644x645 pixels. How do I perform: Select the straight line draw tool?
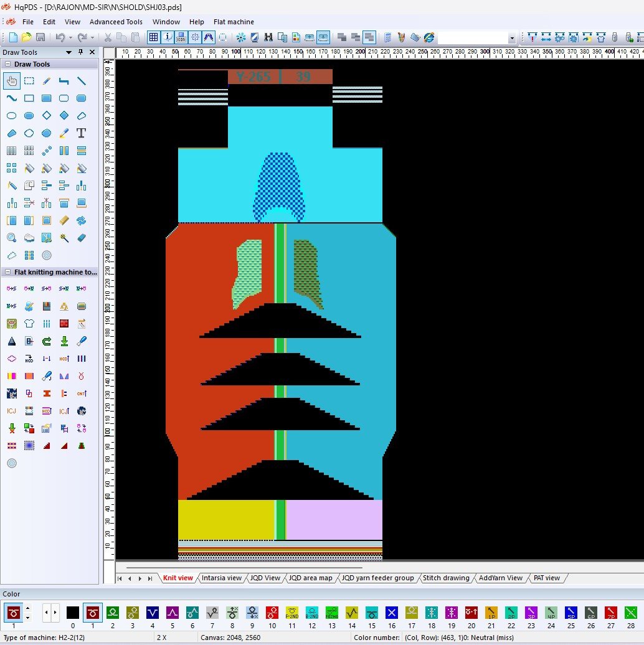click(x=81, y=81)
